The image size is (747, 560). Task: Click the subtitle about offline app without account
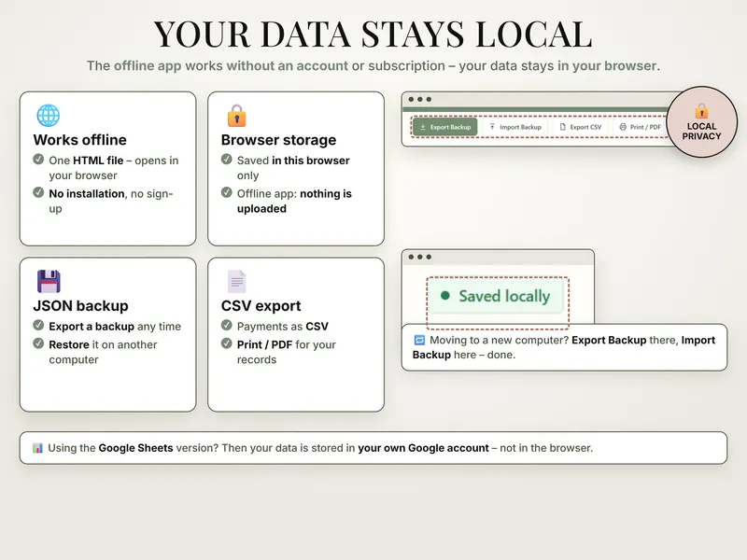pyautogui.click(x=373, y=65)
